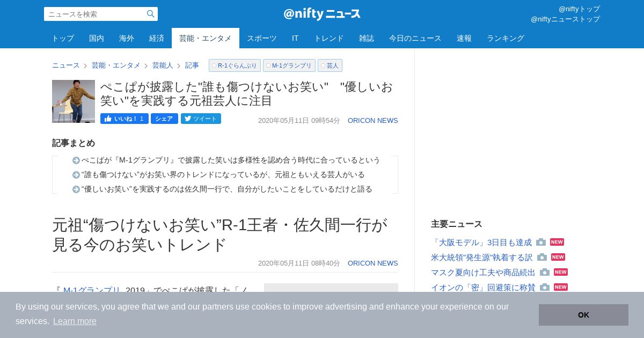Click NEW badge beside マスク夏向け工夫や商品続出
The image size is (644, 338).
561,273
